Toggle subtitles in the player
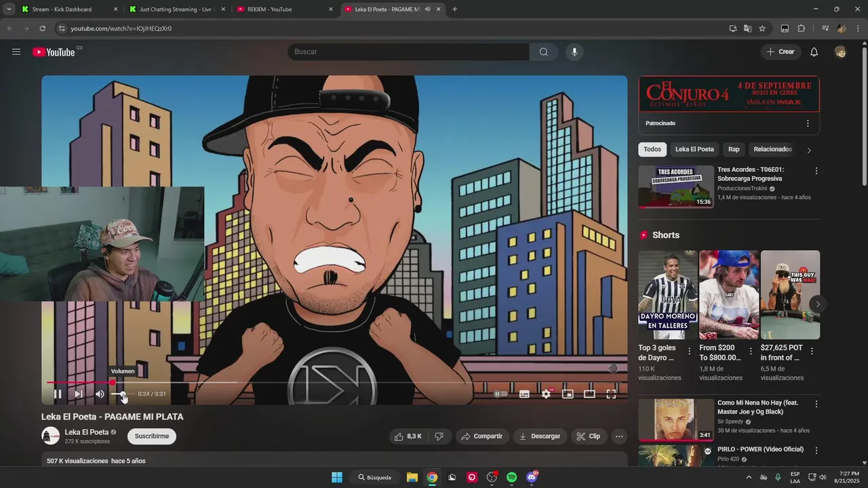Screen dimensions: 868x488 coord(524,394)
